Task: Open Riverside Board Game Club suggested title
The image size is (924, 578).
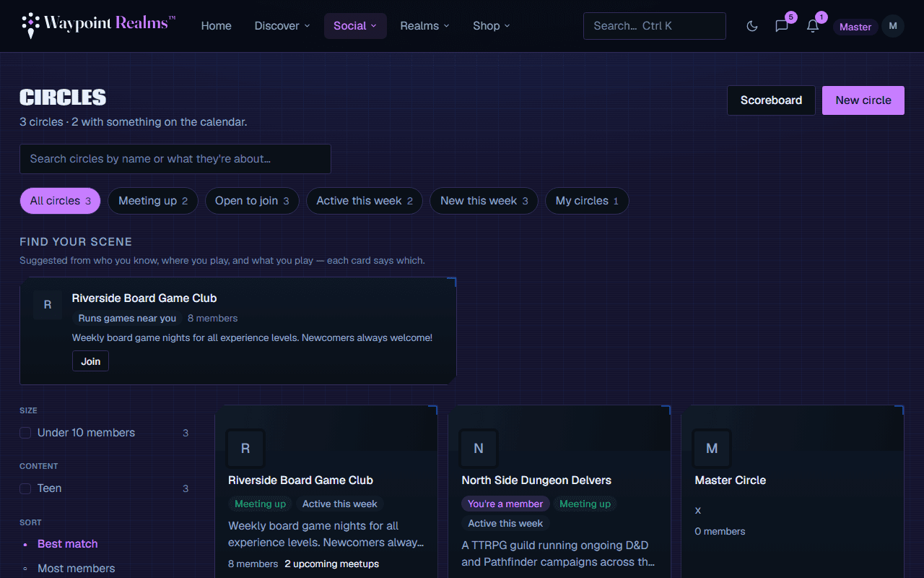Action: pyautogui.click(x=144, y=298)
